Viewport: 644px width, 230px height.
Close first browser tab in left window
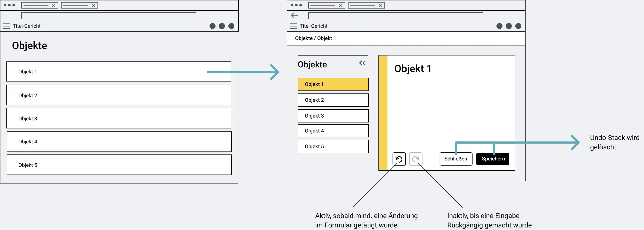[53, 6]
